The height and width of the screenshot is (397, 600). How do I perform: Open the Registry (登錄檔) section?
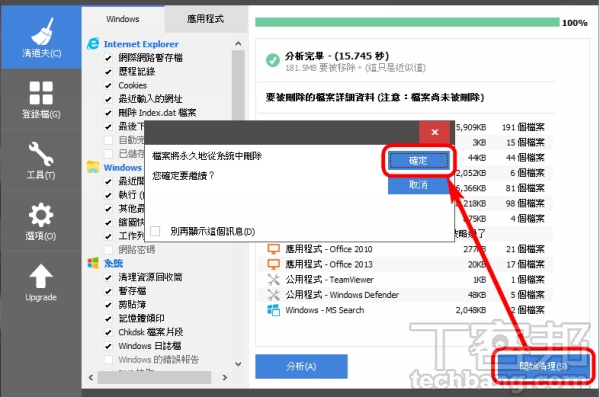41,100
